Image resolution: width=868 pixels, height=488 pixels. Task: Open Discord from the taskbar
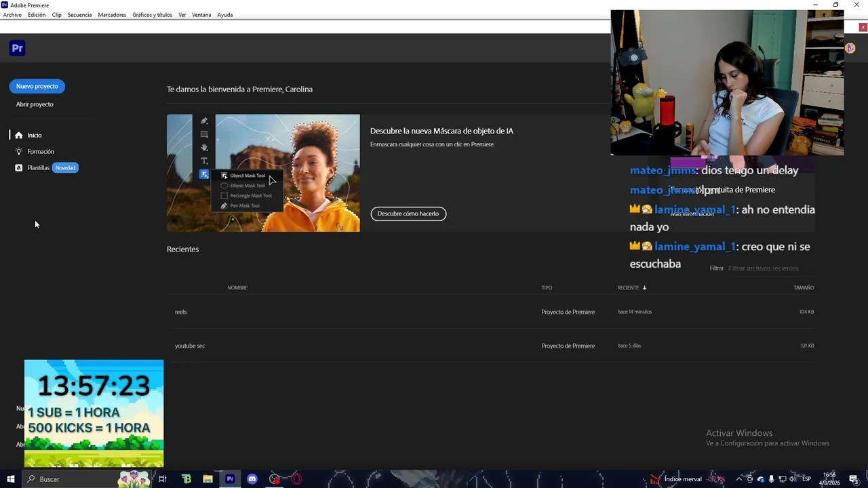252,479
